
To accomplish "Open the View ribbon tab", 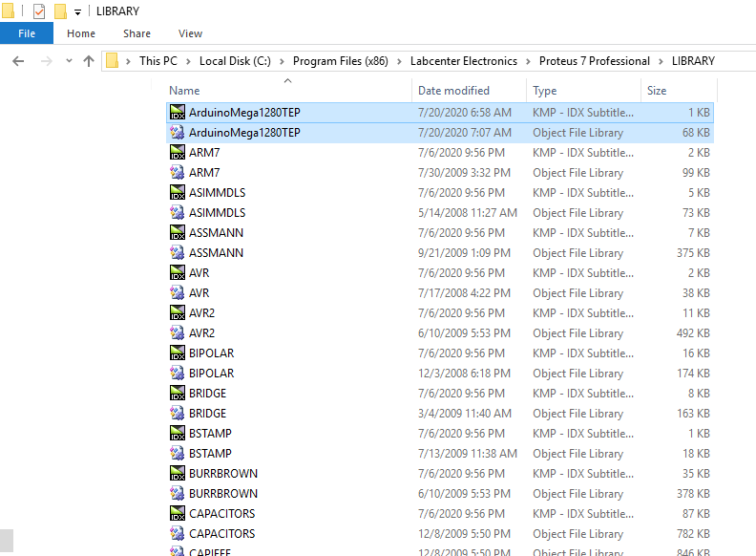I will tap(190, 33).
